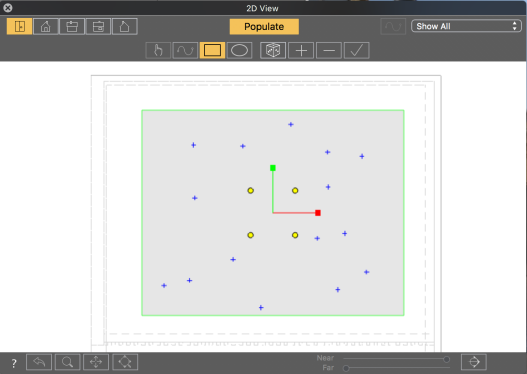Choose the freehand curve drawing tool
This screenshot has height=374, width=527.
[185, 51]
